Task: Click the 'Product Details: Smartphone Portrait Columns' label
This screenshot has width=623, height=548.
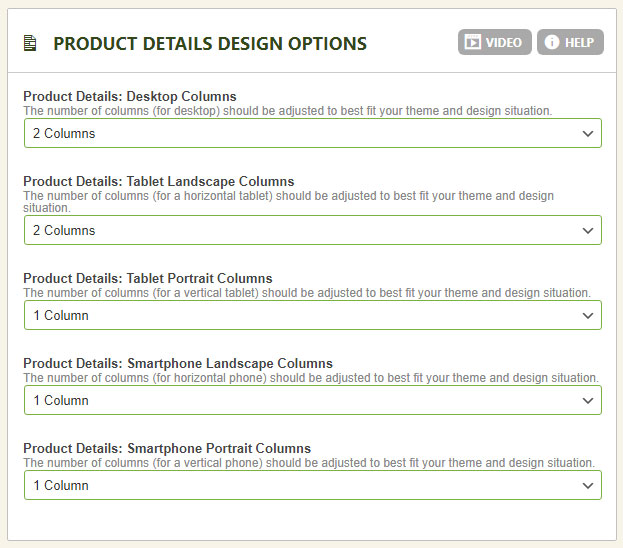Action: point(167,449)
